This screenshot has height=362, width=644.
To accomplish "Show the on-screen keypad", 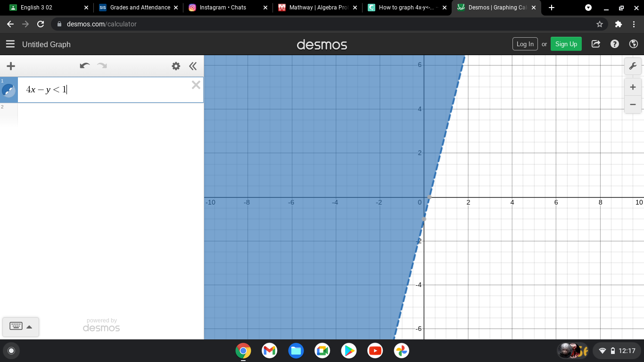I will click(x=21, y=327).
